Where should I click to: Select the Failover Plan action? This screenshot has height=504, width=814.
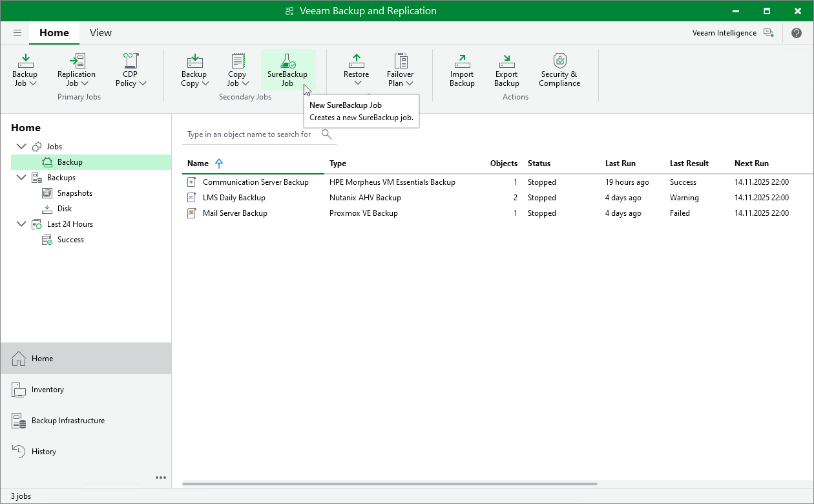400,69
